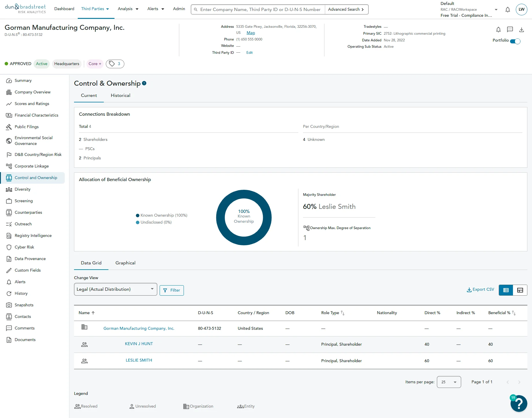Toggle the Portfolio switch off

[x=515, y=41]
